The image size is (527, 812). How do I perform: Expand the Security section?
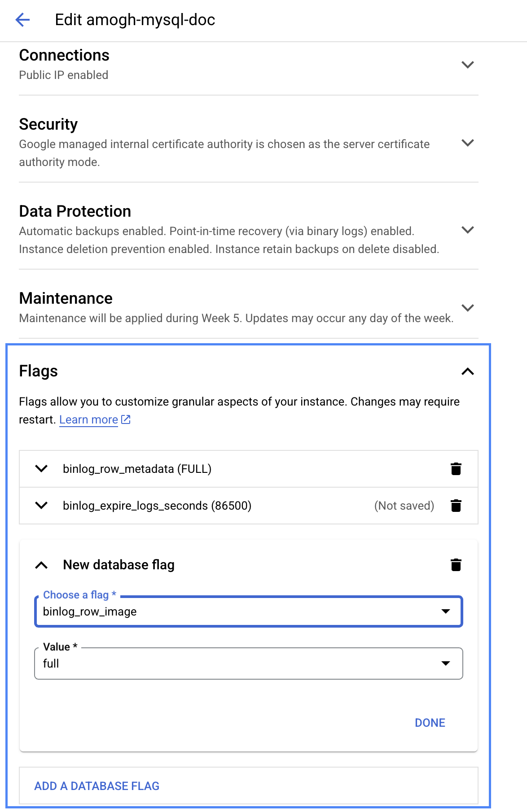(468, 143)
